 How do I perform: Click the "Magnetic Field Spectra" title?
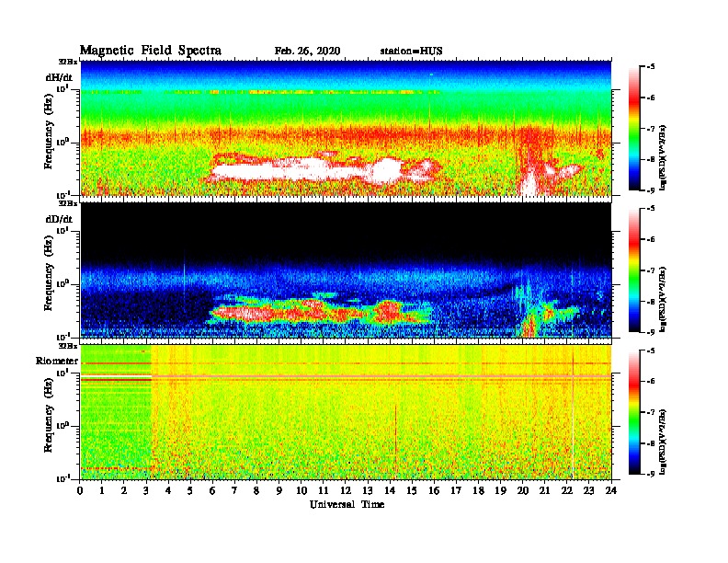click(x=151, y=51)
